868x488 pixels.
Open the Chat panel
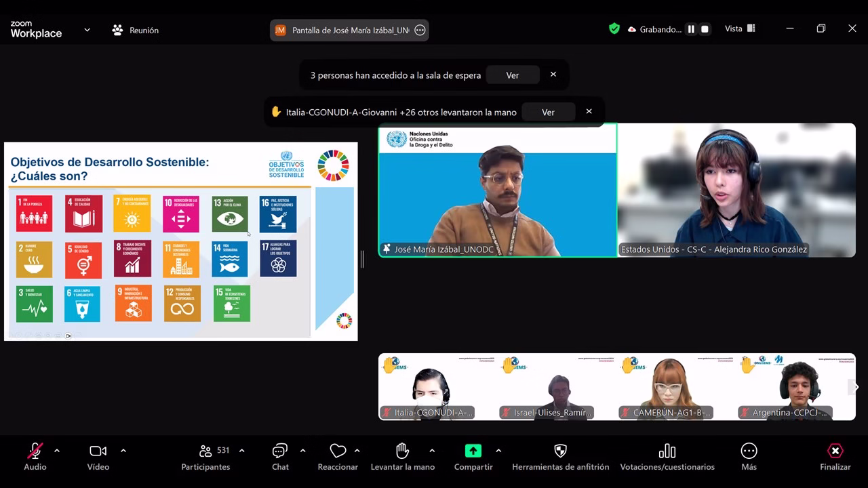tap(280, 451)
